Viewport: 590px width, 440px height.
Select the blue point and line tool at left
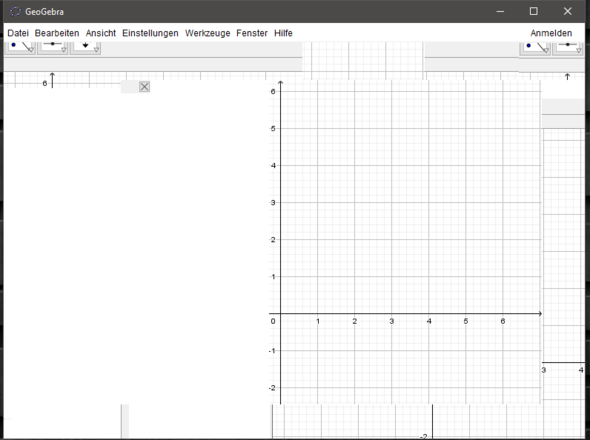tap(20, 47)
